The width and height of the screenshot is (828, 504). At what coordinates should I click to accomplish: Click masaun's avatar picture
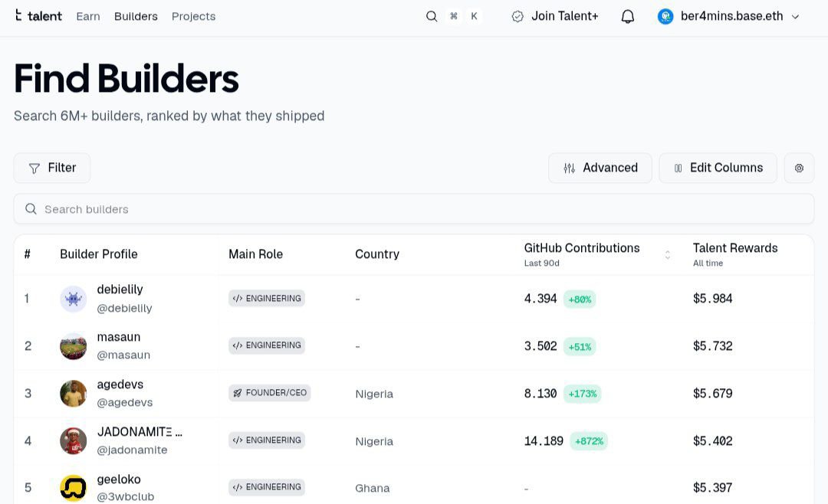(x=74, y=346)
